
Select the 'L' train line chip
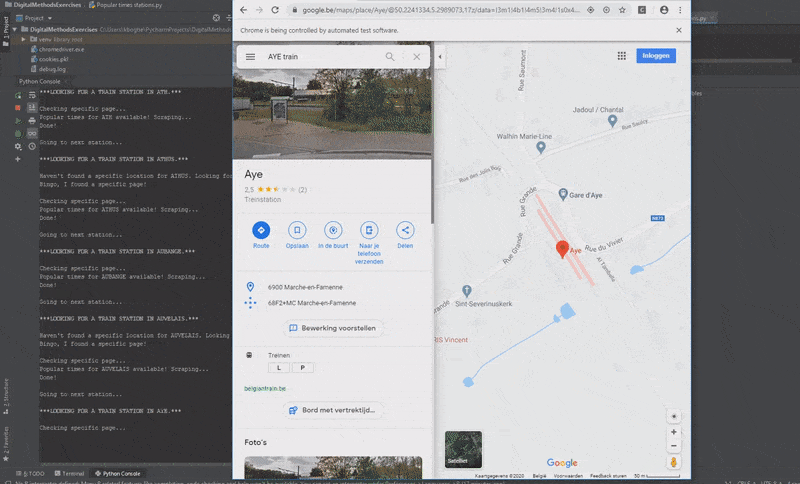point(279,368)
